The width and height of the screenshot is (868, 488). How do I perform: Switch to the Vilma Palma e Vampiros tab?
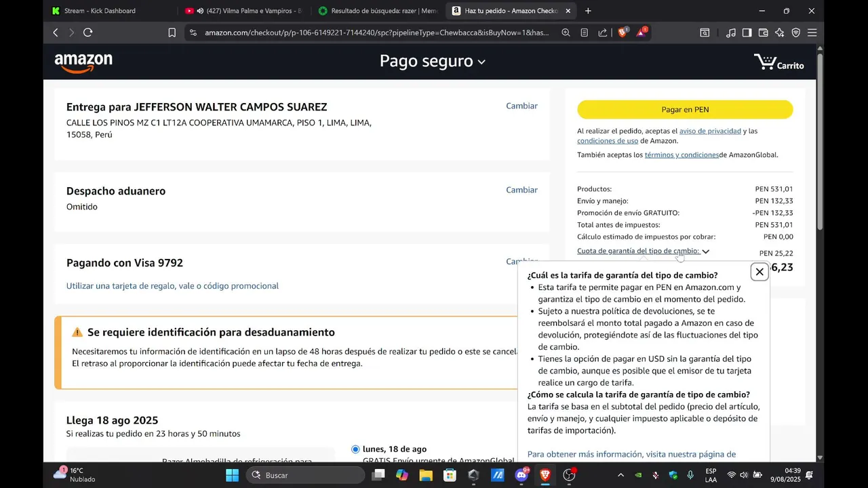click(x=243, y=11)
